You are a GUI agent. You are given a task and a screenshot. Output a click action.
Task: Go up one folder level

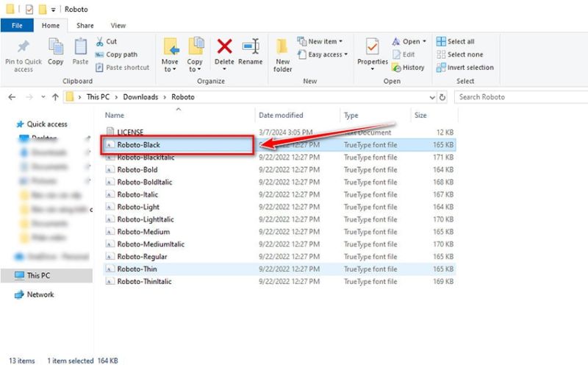pos(56,97)
